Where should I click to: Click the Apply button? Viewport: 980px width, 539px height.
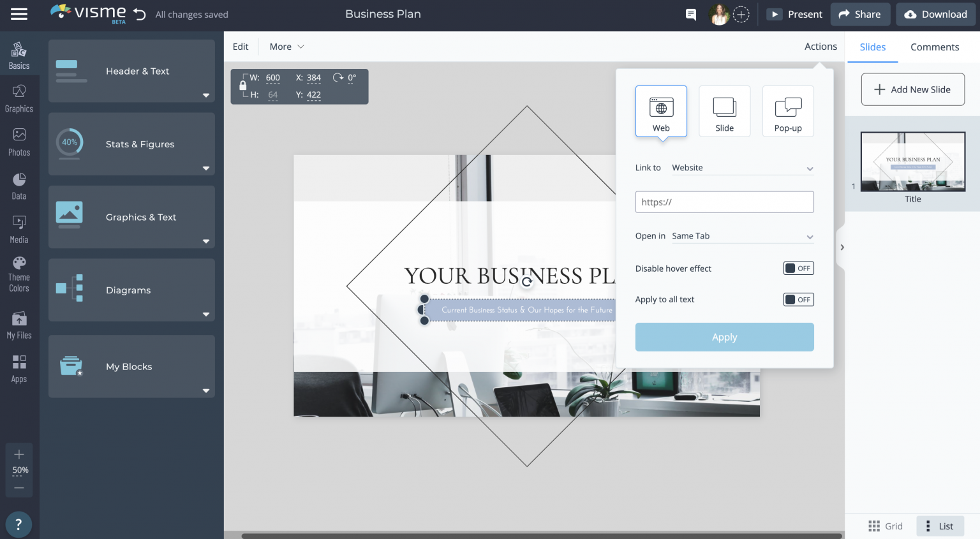[x=724, y=337]
